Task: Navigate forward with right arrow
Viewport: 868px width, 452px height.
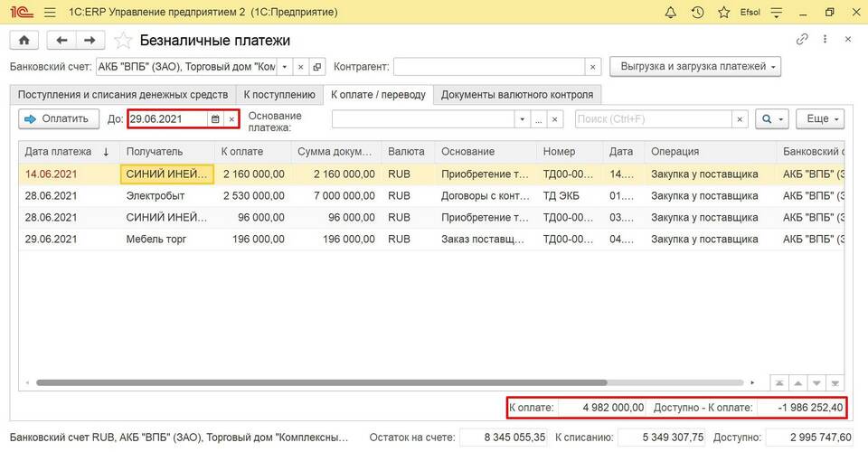Action: coord(90,41)
